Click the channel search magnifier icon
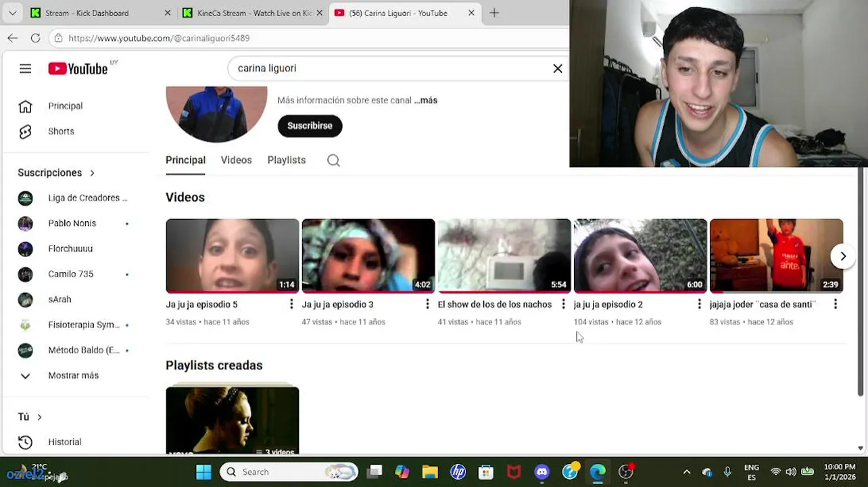Image resolution: width=868 pixels, height=487 pixels. 333,160
